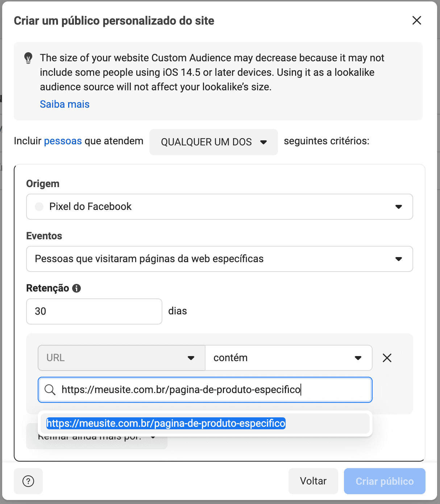Expand the Origem Pixel do Facebook dropdown
This screenshot has height=504, width=440.
point(219,207)
